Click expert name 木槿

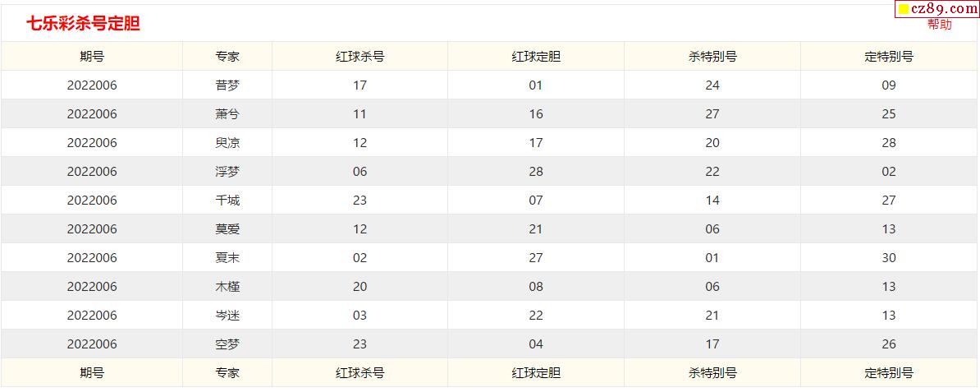tap(227, 287)
